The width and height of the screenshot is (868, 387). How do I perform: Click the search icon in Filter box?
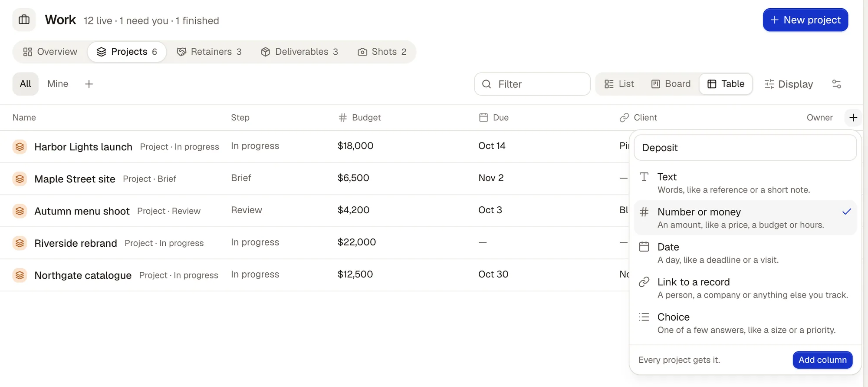click(x=487, y=84)
